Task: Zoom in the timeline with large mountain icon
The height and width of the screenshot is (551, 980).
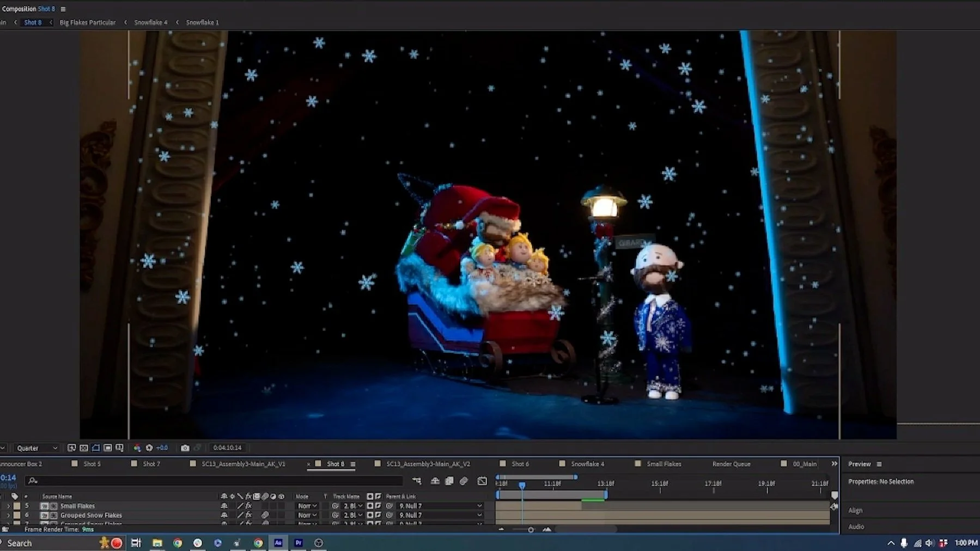Action: tap(547, 529)
